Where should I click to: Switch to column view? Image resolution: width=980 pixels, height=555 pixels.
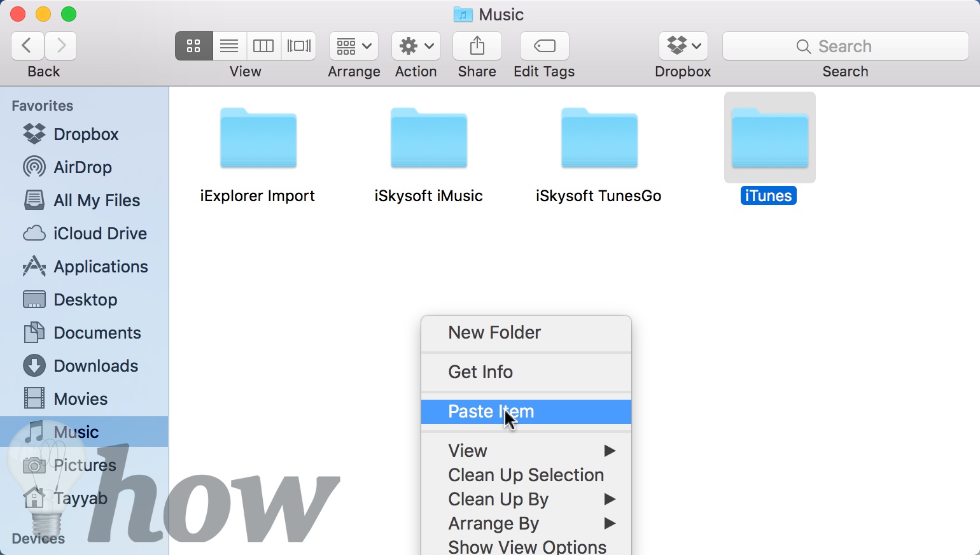[263, 46]
